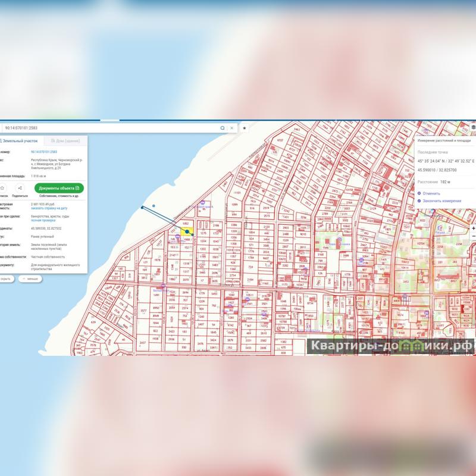Click the search magnifier icon
The height and width of the screenshot is (476, 476).
click(x=223, y=128)
